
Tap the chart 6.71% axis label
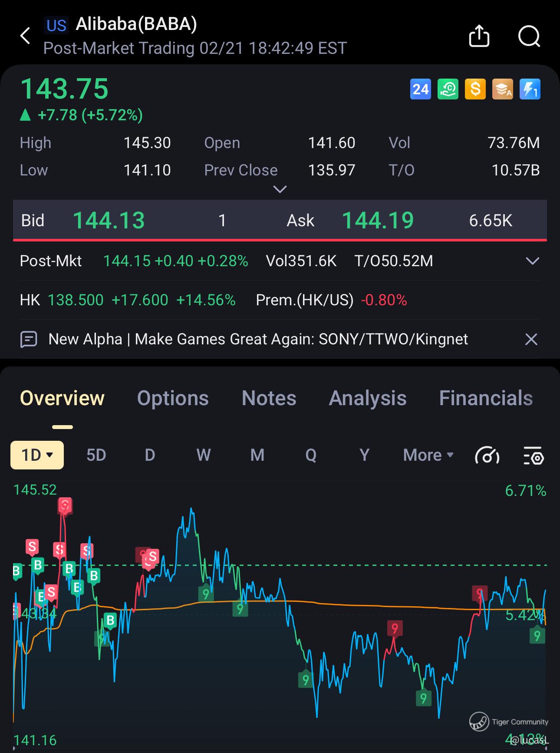pyautogui.click(x=526, y=491)
